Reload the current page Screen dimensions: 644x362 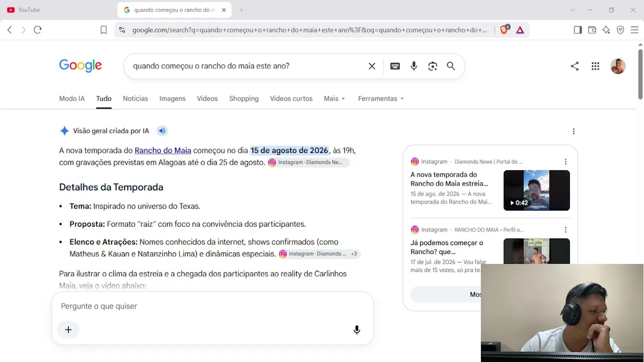click(x=38, y=30)
